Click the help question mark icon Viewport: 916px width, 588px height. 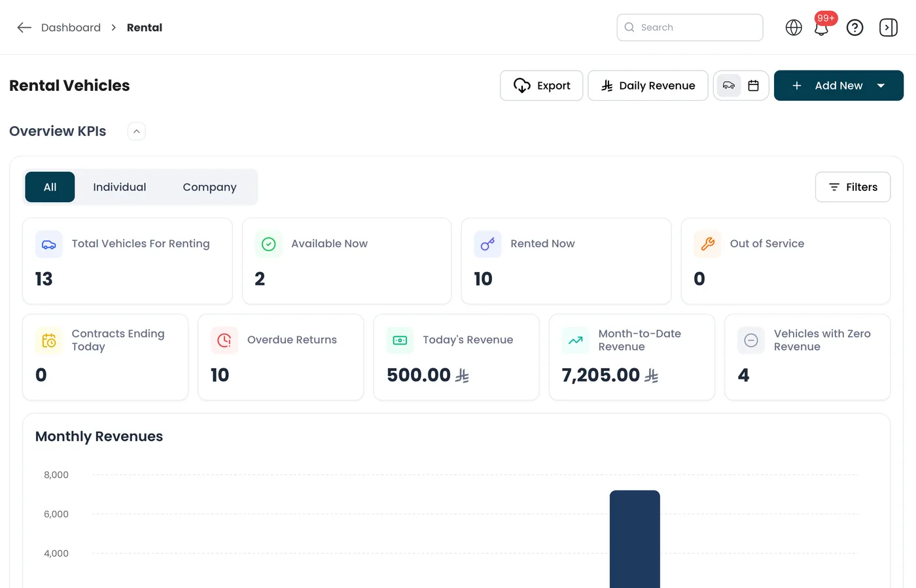[854, 27]
